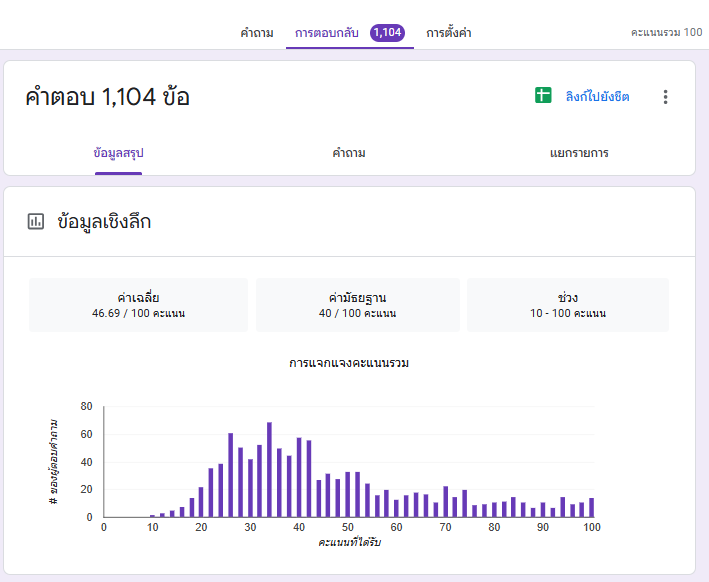
Task: Select the ค่ามัธยฐาน median score card
Action: tap(357, 305)
